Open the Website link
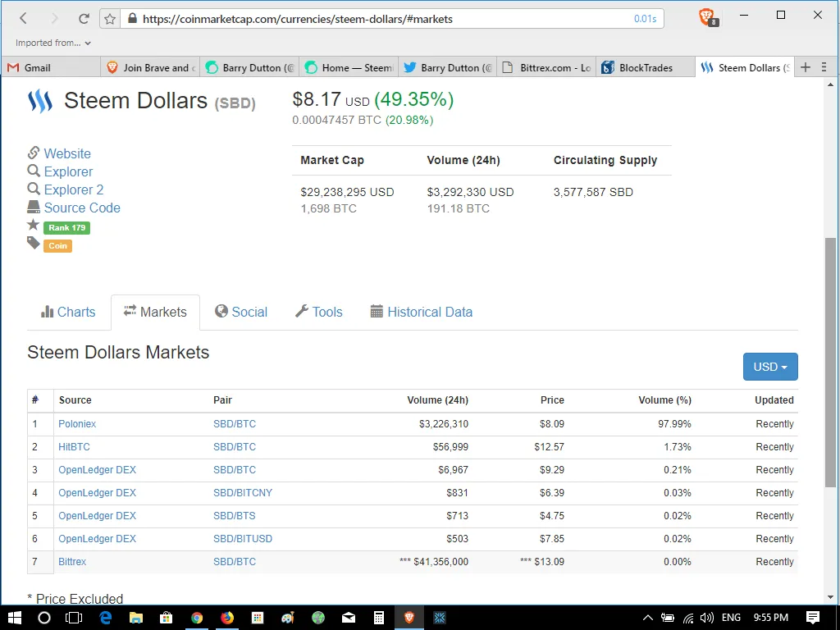840x630 pixels. point(67,153)
